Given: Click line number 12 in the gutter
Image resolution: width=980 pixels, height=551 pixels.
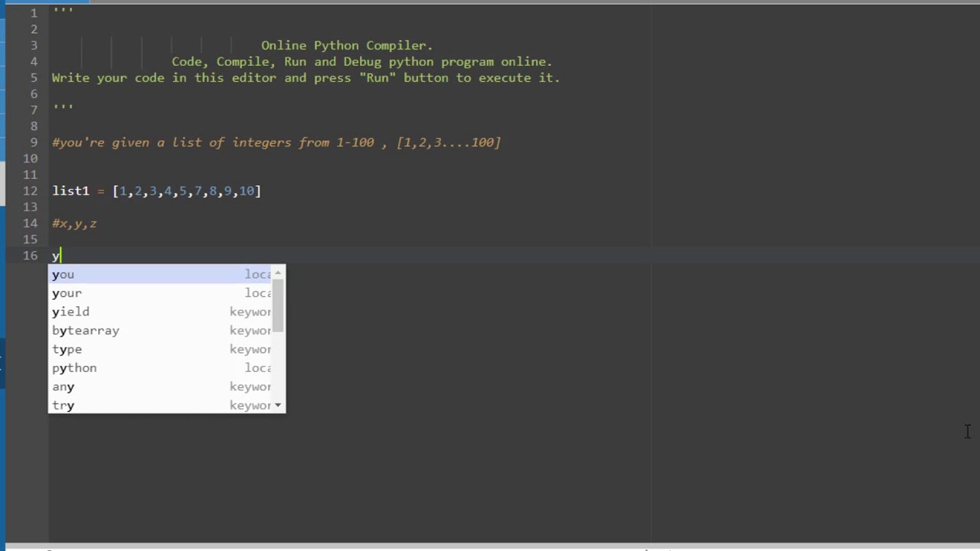Looking at the screenshot, I should click(x=30, y=191).
